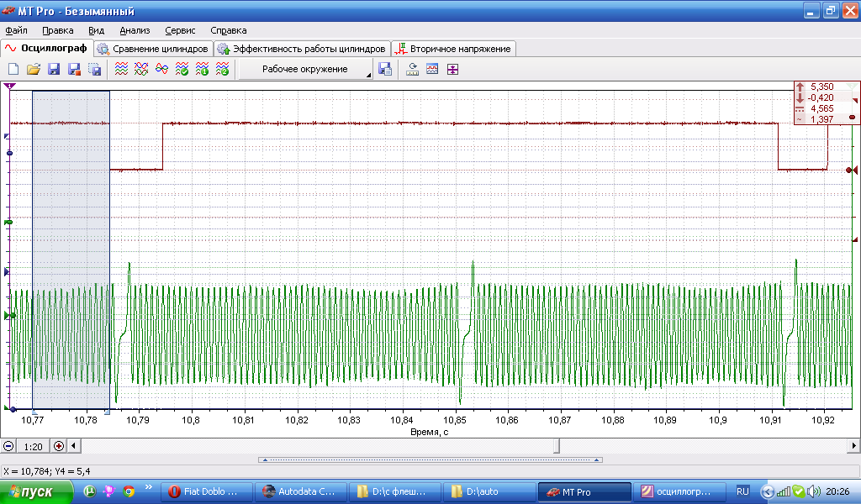
Task: Create a new file with the blank page icon
Action: coord(13,69)
